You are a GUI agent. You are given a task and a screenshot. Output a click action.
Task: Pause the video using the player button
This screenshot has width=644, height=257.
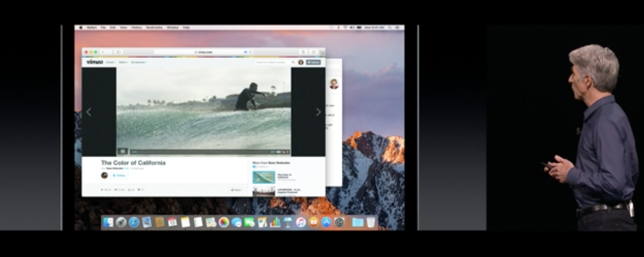pyautogui.click(x=123, y=151)
